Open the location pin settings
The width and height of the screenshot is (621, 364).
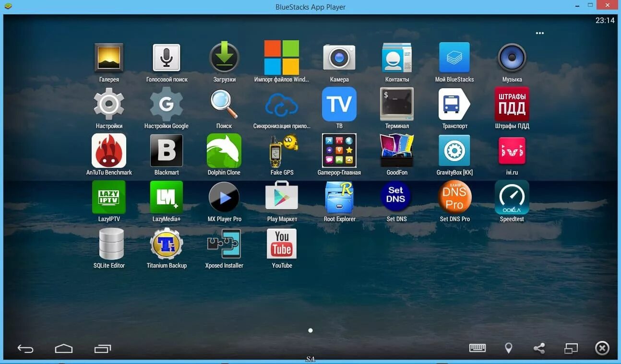tap(509, 348)
